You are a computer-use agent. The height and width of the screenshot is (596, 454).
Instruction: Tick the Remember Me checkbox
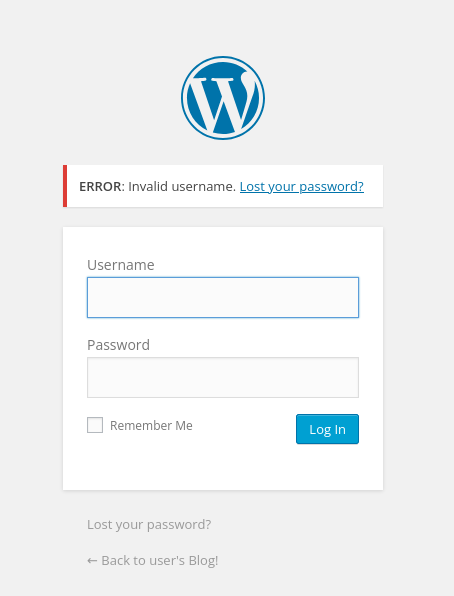coord(95,425)
